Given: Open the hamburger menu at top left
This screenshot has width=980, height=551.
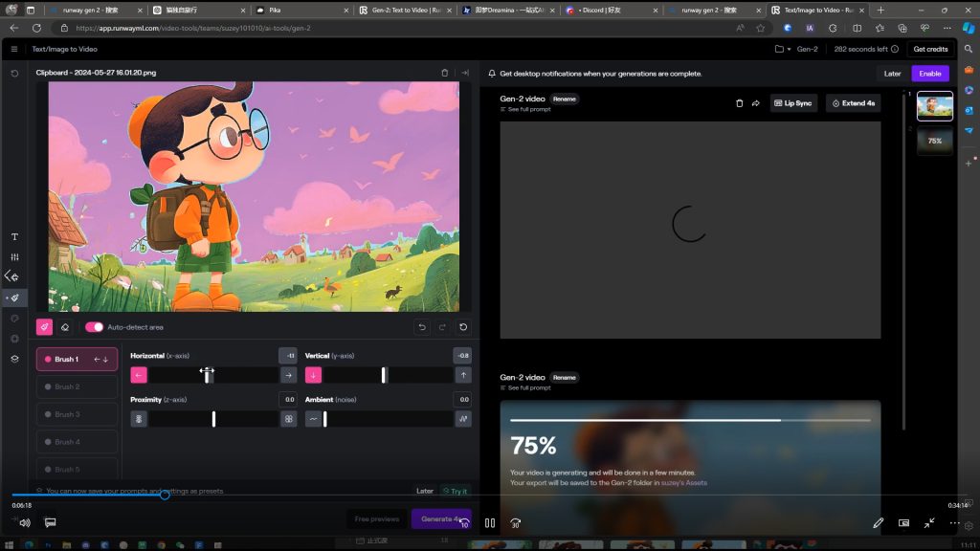Looking at the screenshot, I should point(14,49).
